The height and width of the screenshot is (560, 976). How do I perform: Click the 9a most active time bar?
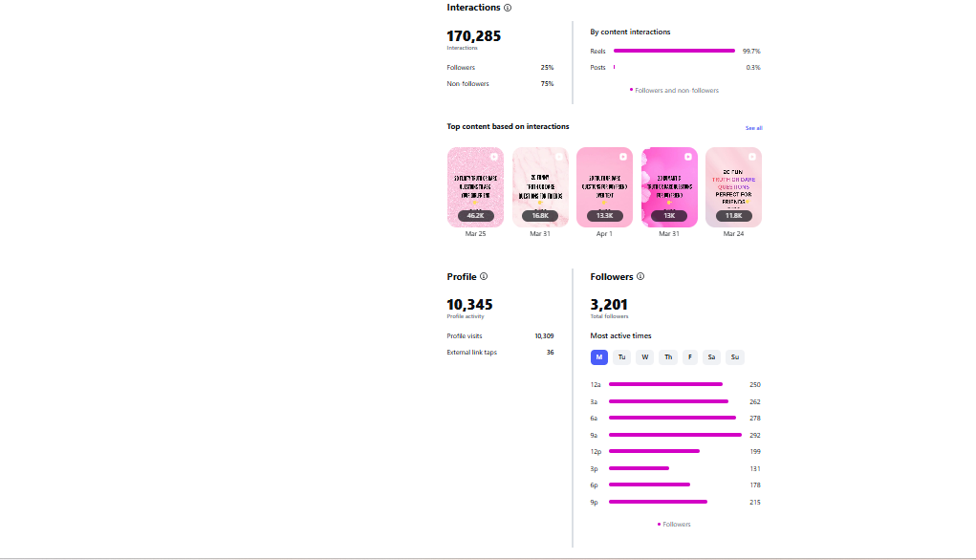point(675,435)
